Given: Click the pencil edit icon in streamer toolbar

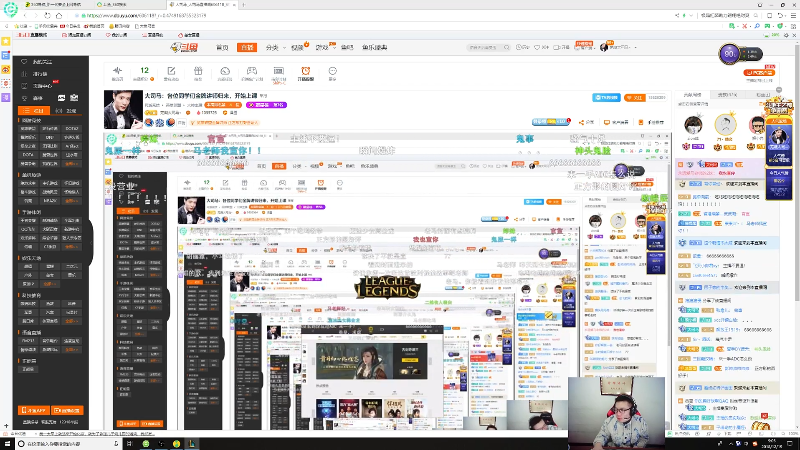Looking at the screenshot, I should [x=171, y=71].
